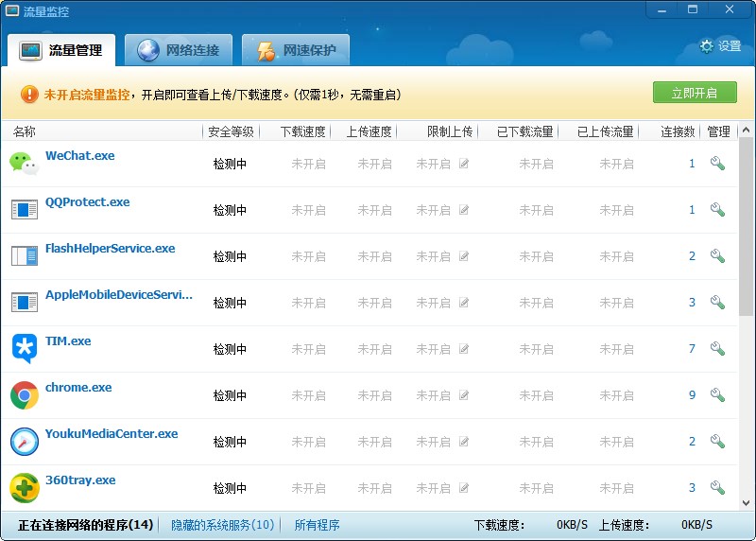This screenshot has width=756, height=541.
Task: Click the 360tray.exe green plus icon
Action: [x=25, y=488]
